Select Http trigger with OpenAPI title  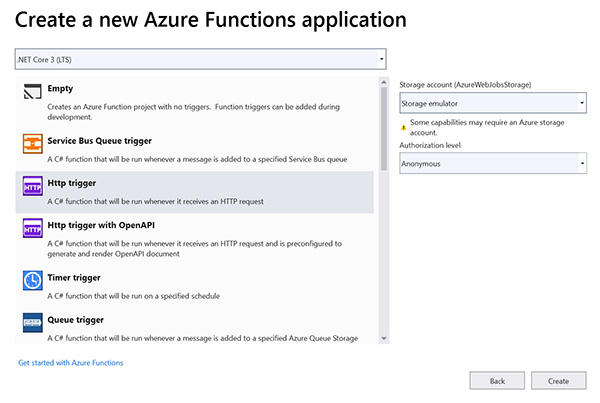pos(101,225)
